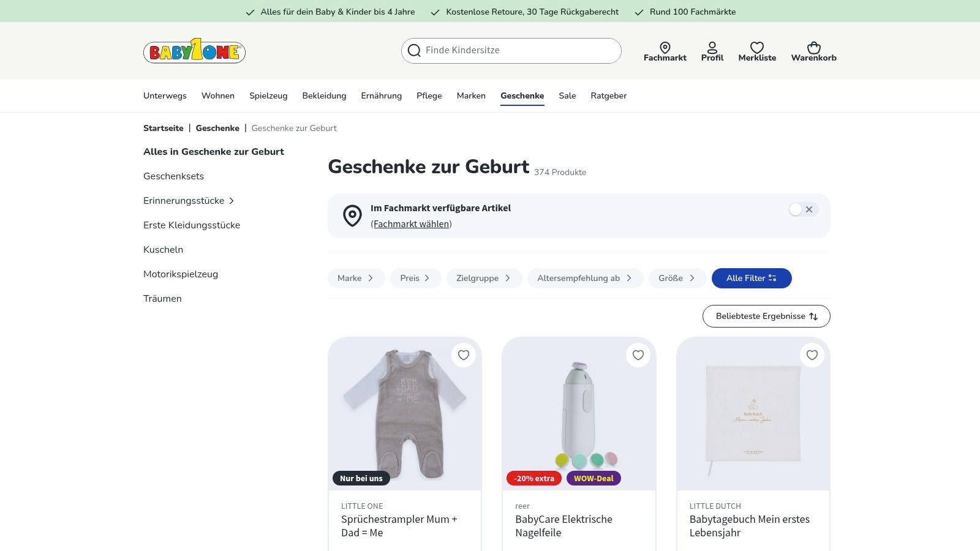Click the Fachmarkt wählen link
The image size is (980, 551).
[412, 224]
